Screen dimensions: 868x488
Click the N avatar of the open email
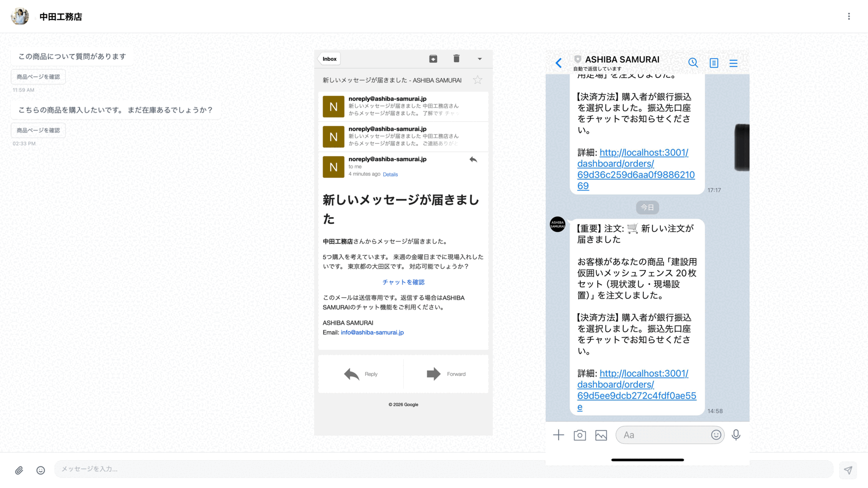[333, 167]
